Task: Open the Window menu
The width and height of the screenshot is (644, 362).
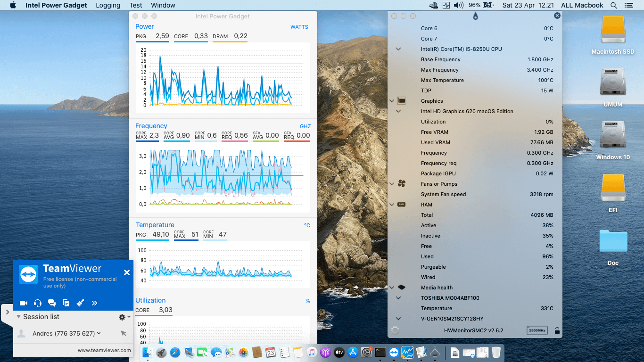Action: 163,5
